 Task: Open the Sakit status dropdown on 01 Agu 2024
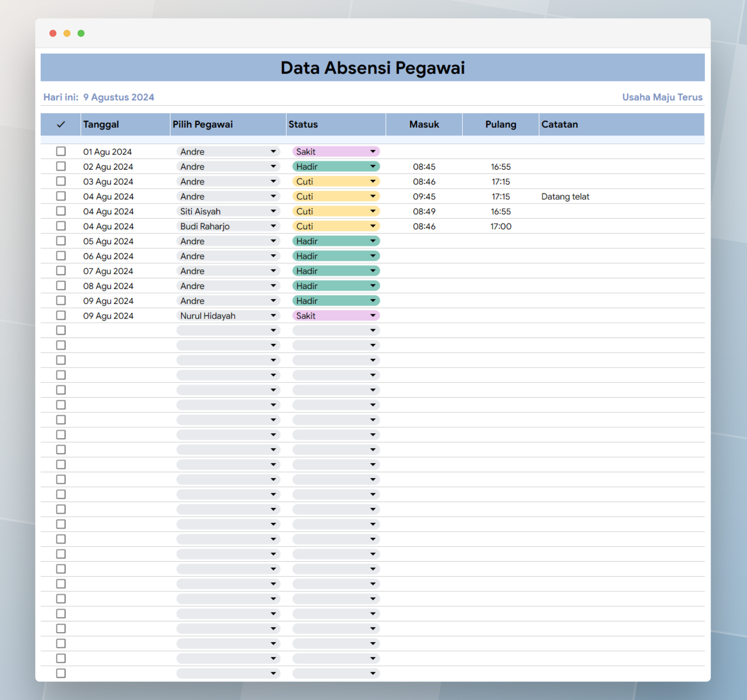click(336, 152)
